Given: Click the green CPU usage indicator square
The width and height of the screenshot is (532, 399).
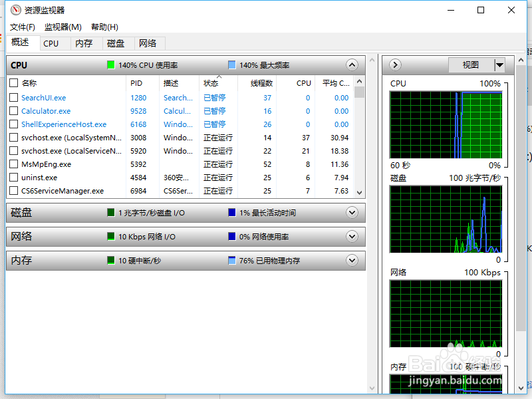Looking at the screenshot, I should (x=110, y=65).
